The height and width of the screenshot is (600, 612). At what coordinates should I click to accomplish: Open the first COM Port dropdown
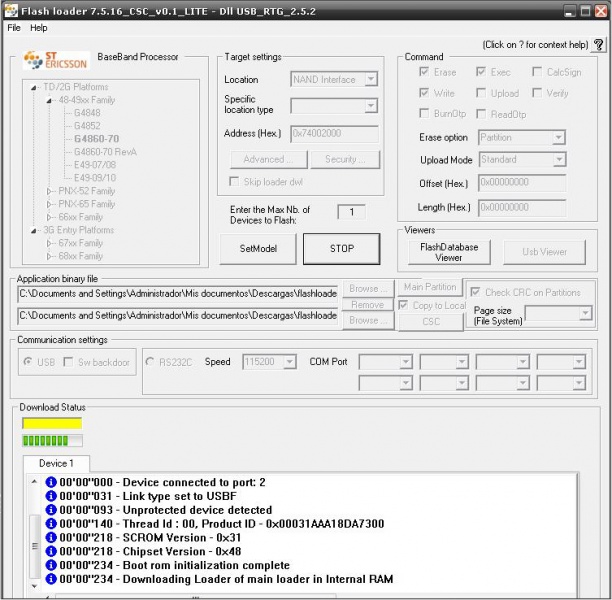[x=406, y=361]
